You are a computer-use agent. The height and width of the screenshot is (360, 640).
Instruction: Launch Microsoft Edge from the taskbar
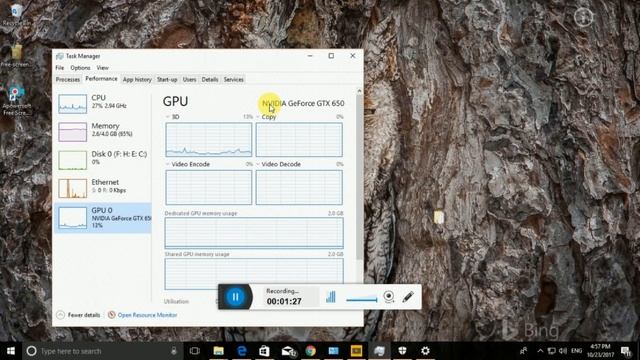[242, 351]
